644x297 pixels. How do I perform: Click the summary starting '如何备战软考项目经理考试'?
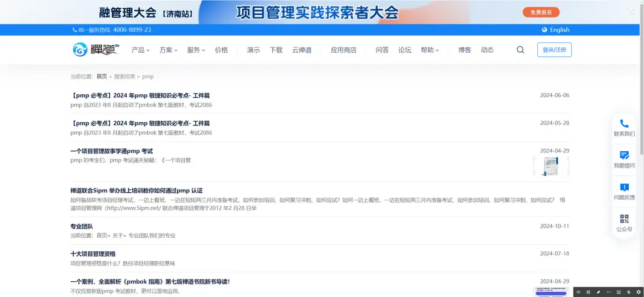point(318,204)
